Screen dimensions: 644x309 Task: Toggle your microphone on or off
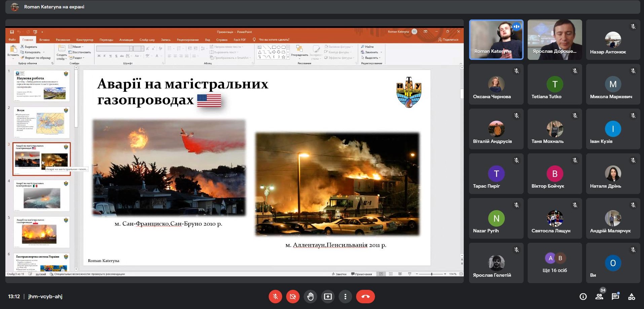pyautogui.click(x=275, y=297)
